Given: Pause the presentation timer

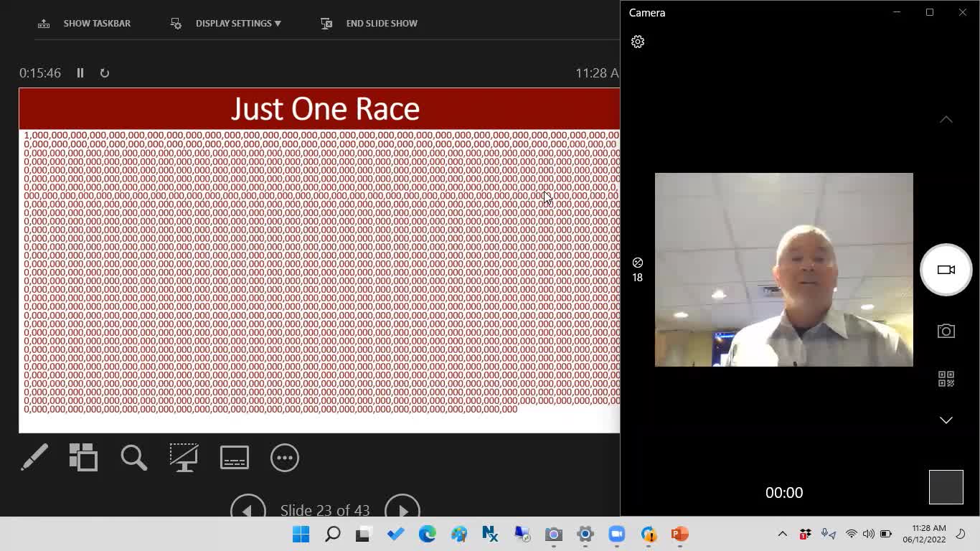Looking at the screenshot, I should click(80, 72).
